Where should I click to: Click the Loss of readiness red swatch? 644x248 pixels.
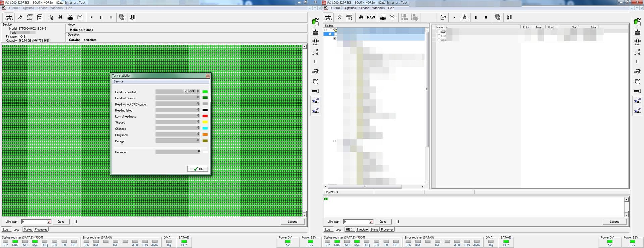[205, 116]
